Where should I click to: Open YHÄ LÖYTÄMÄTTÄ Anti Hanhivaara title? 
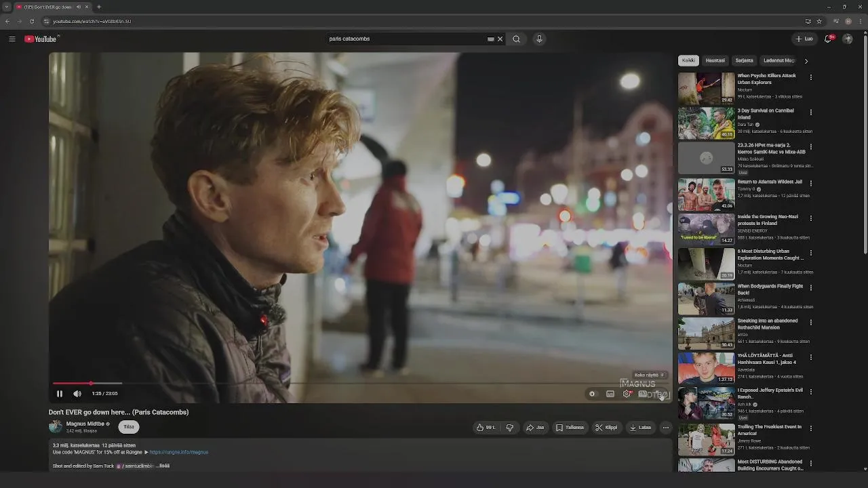coord(767,359)
